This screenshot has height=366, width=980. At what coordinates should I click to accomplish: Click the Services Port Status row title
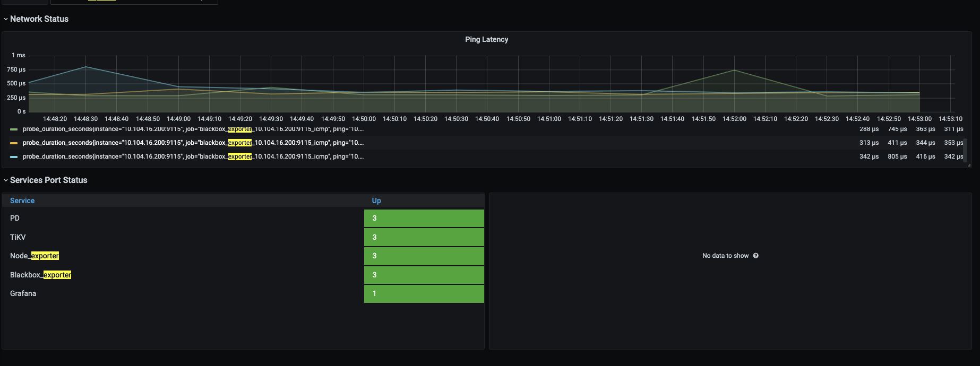point(49,180)
